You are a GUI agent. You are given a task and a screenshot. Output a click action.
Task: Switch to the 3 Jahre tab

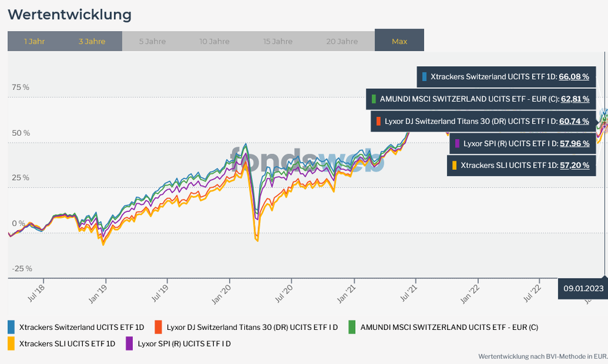[92, 41]
